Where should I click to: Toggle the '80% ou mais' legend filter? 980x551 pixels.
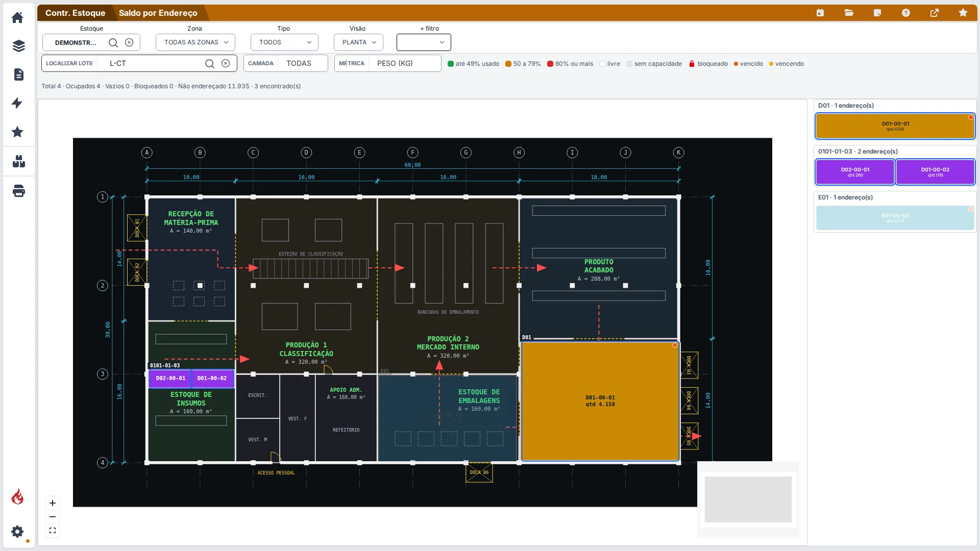(x=570, y=64)
